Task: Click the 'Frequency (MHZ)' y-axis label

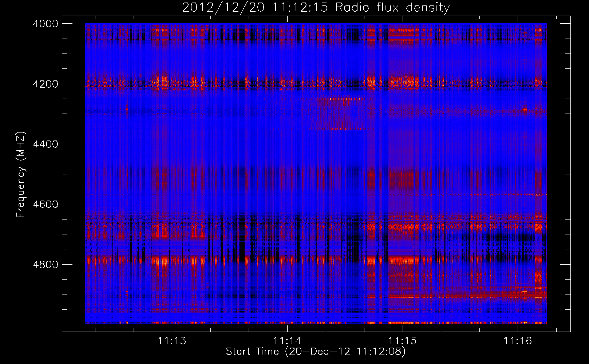Action: pos(21,174)
